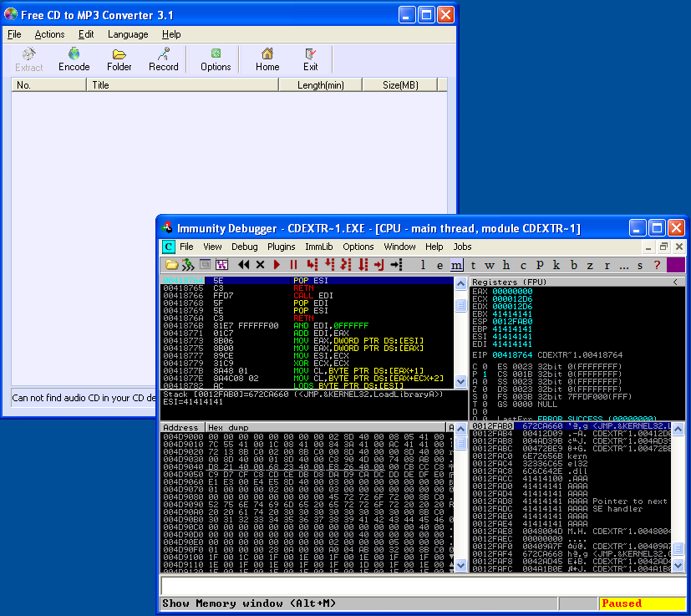Click the disassembly pane scroll-up arrow
Image resolution: width=691 pixels, height=616 pixels.
click(460, 283)
